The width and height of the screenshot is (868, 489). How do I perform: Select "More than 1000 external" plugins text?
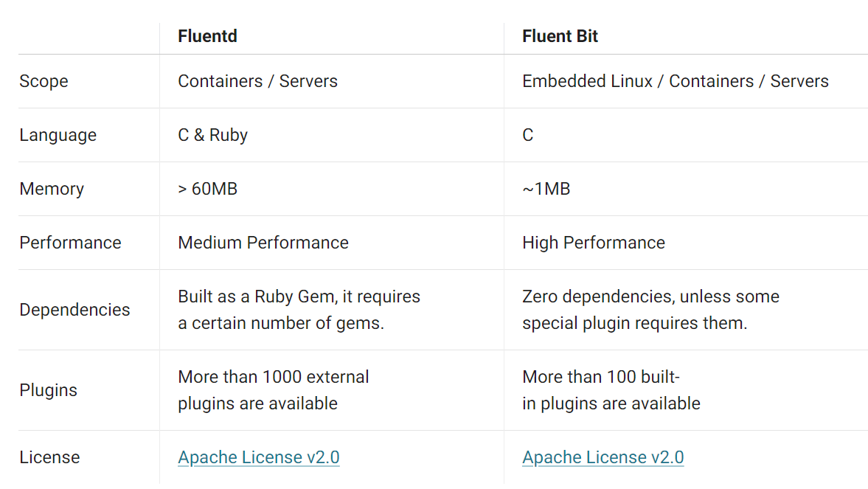[x=273, y=377]
